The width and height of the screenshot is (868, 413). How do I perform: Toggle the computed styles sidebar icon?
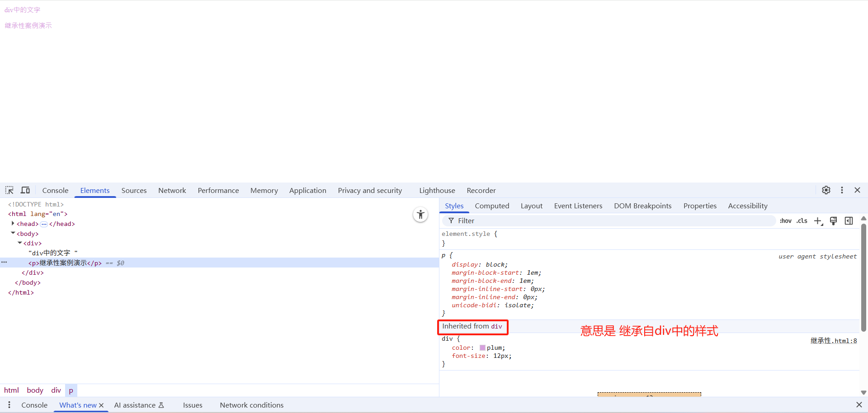tap(849, 221)
